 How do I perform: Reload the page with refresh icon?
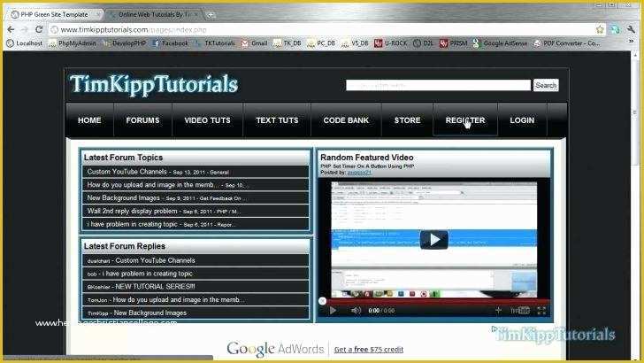click(x=39, y=29)
